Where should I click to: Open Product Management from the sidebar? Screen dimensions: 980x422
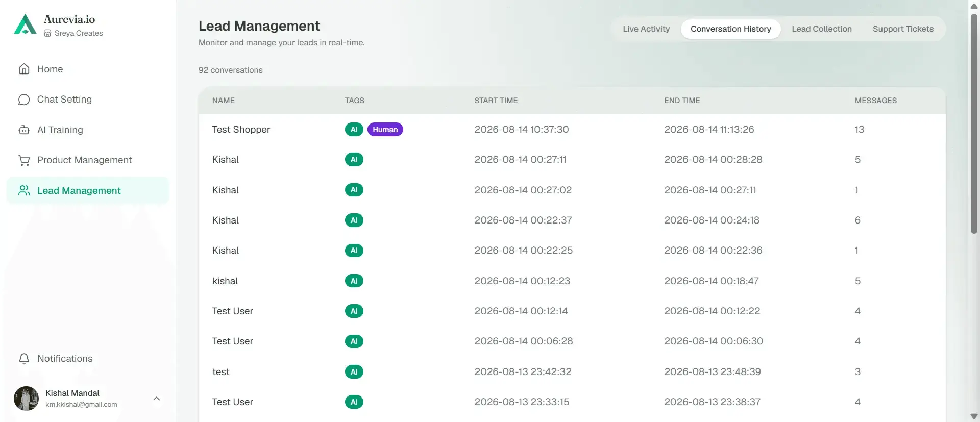[87, 160]
